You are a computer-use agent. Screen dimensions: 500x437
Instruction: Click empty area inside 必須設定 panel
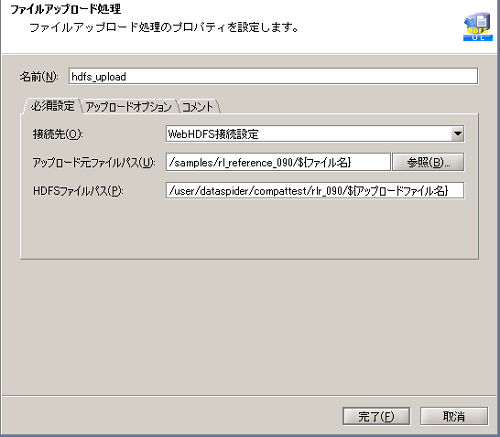coord(249,230)
